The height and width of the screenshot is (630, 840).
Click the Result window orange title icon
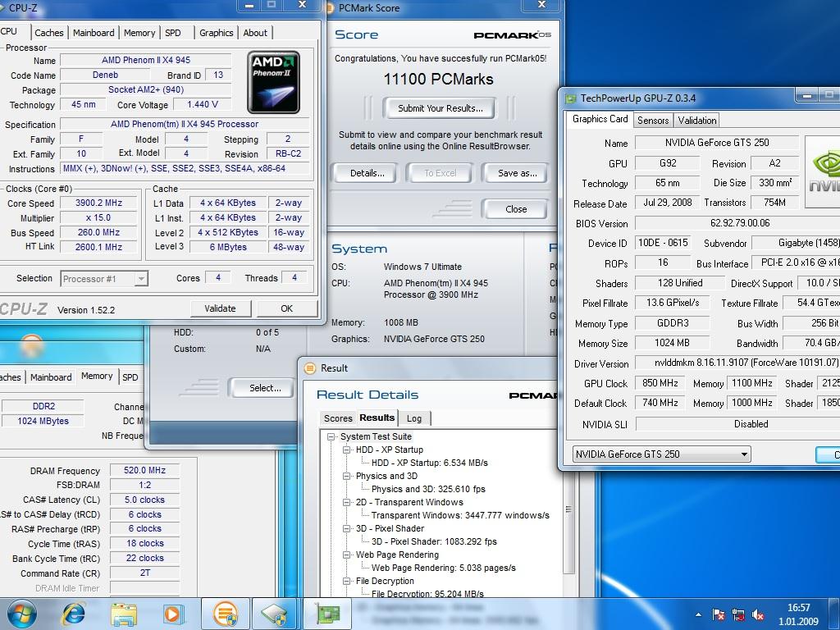(x=309, y=368)
